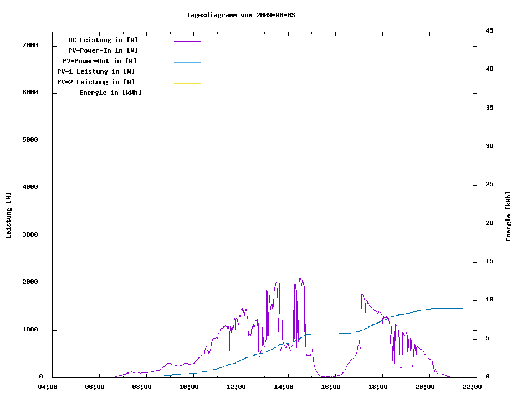Click the blue PV-Power-Out legend line sample
532x399 pixels.
[x=187, y=62]
